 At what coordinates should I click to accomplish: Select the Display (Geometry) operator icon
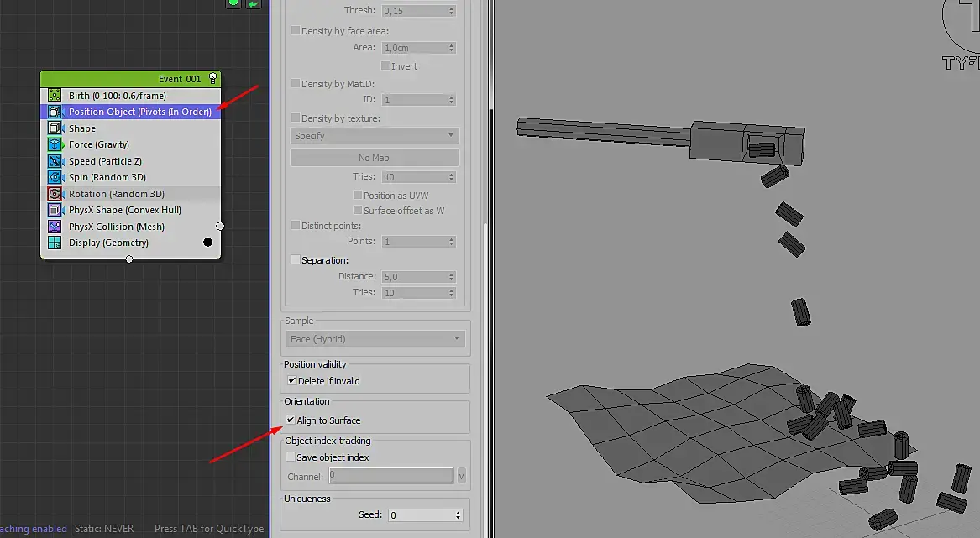point(55,243)
